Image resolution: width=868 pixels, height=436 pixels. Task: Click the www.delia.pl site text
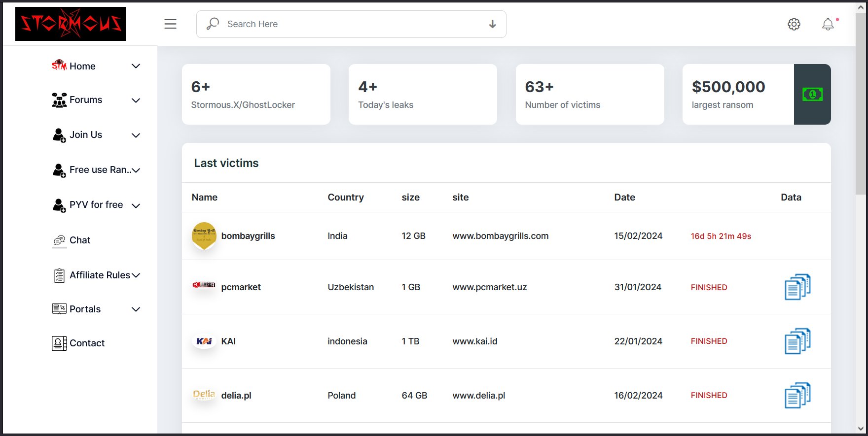[479, 396]
